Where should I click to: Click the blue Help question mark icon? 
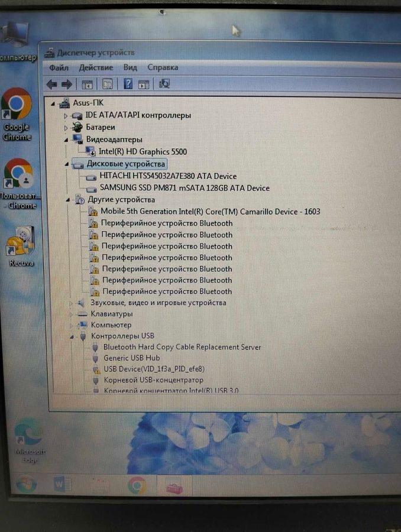tap(128, 85)
